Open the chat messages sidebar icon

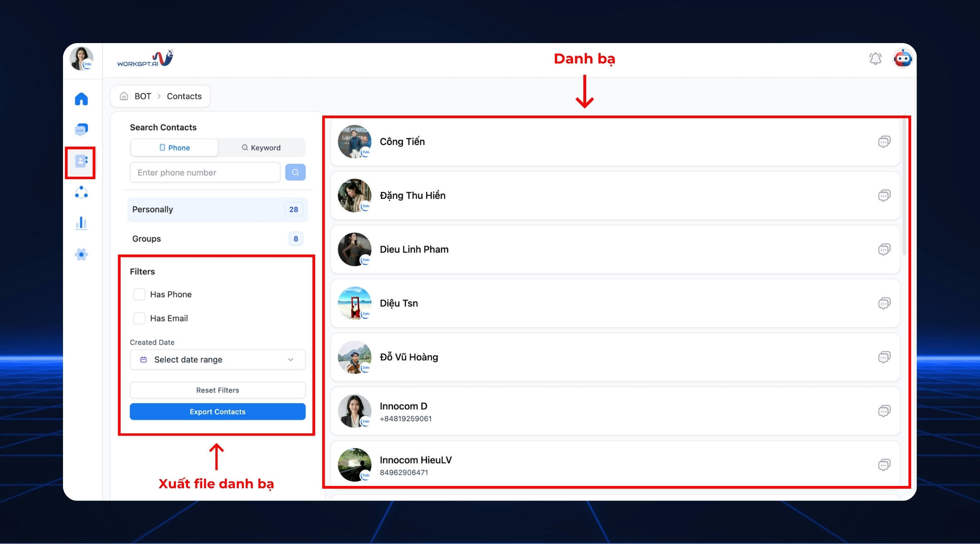pos(81,130)
